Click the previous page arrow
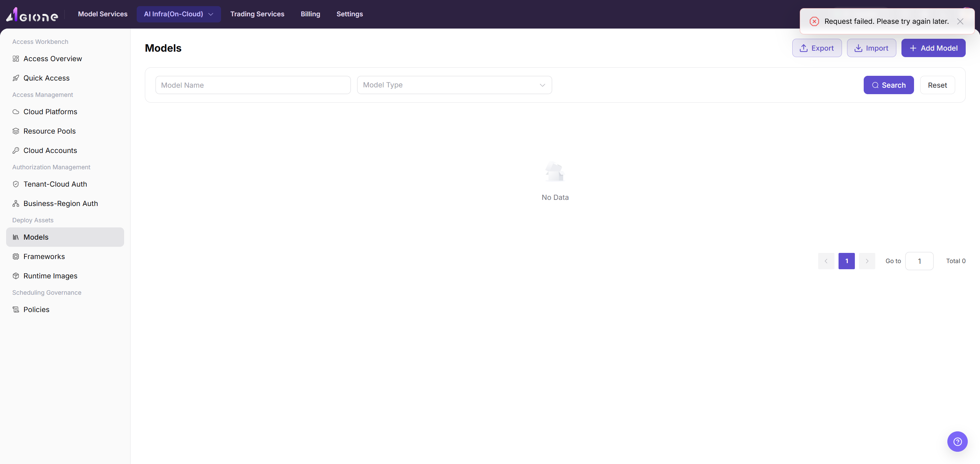980x464 pixels. [826, 261]
